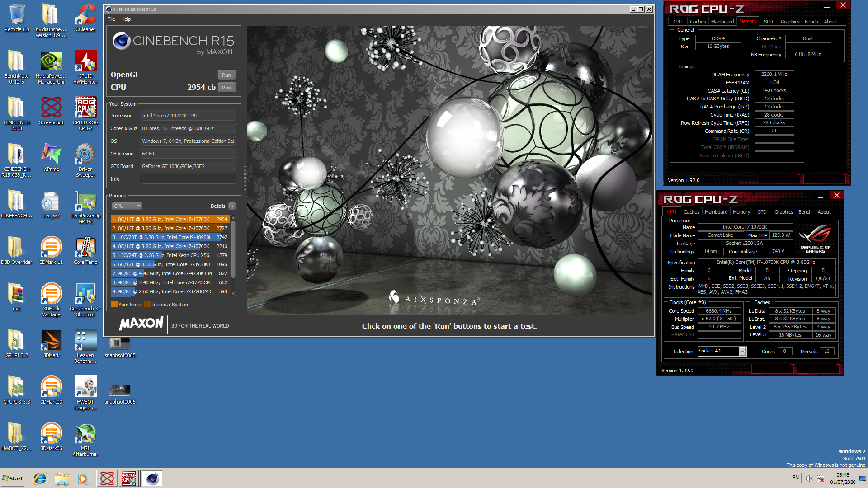Open snaphsot0005 image file
Screen dimensions: 868x488
click(x=120, y=347)
